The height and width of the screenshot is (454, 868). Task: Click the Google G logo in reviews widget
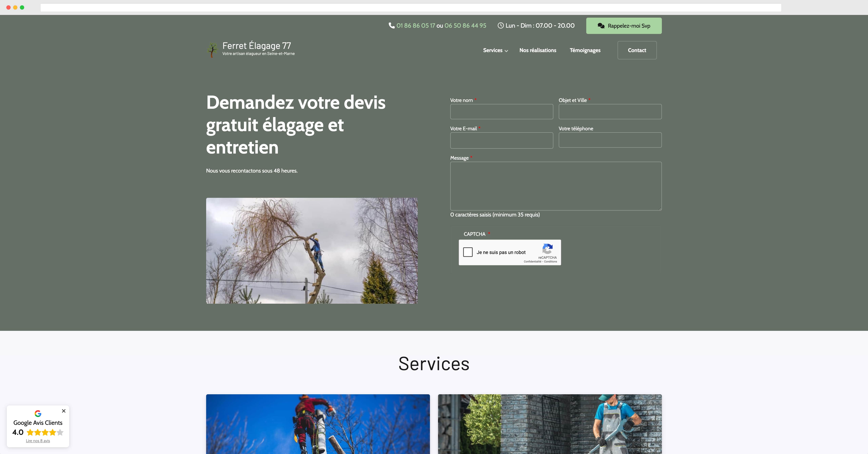(x=38, y=413)
